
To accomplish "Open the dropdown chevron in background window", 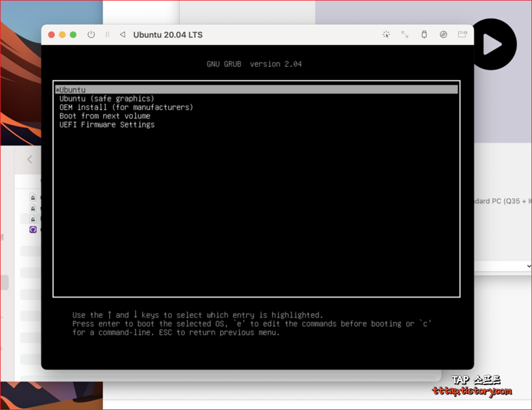I will pos(529,266).
